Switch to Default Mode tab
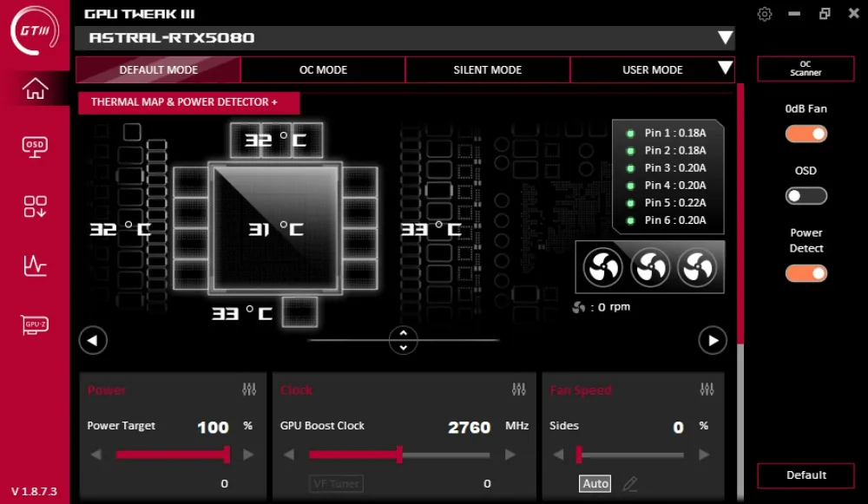Image resolution: width=868 pixels, height=504 pixels. click(x=158, y=69)
